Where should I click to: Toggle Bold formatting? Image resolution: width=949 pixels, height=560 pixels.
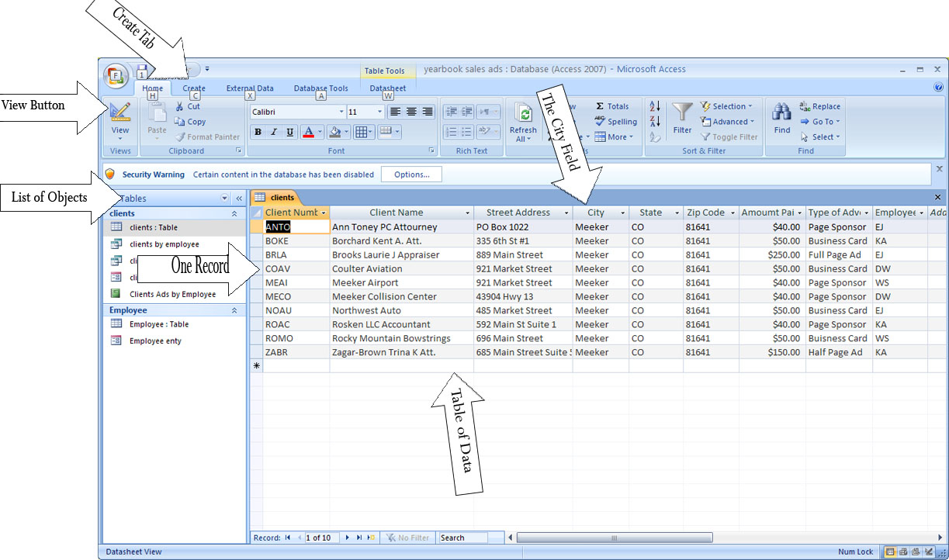(x=258, y=133)
